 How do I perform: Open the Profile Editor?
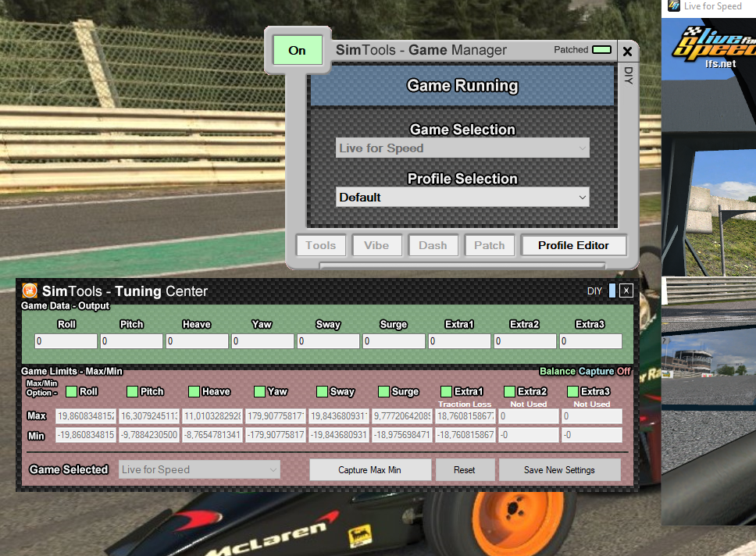tap(574, 245)
